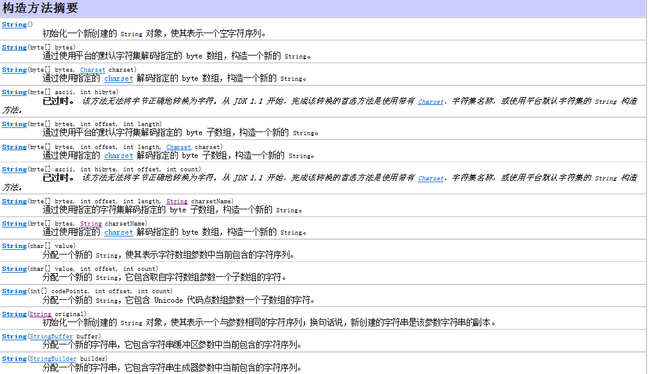Image resolution: width=650 pixels, height=374 pixels.
Task: Click 'char[] value' parameter text of String(char[] value)
Action: pyautogui.click(x=51, y=246)
